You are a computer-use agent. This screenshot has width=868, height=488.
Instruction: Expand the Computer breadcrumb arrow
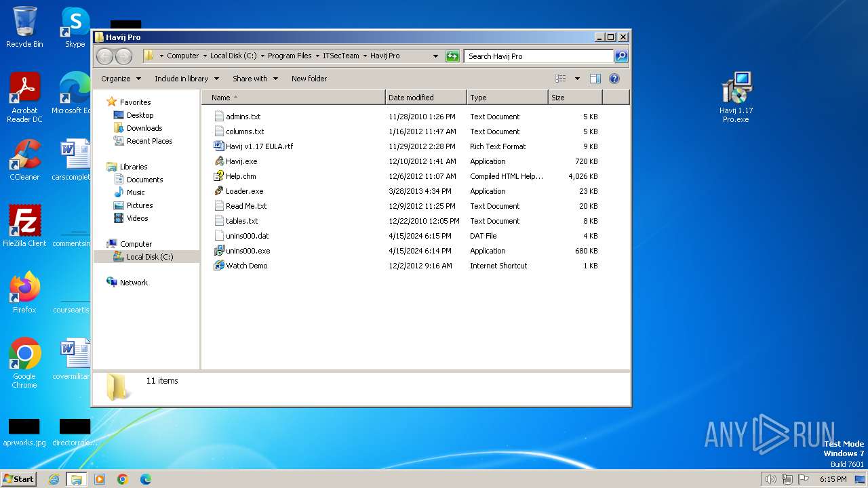pos(204,56)
